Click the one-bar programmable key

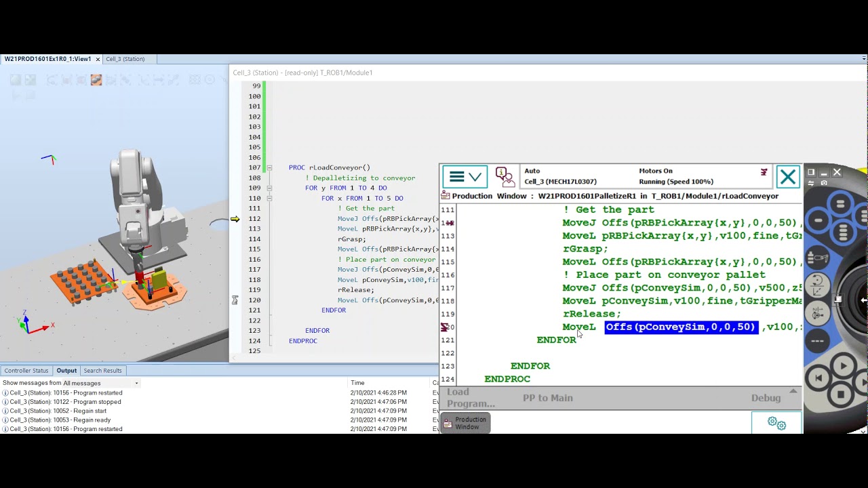(x=818, y=220)
